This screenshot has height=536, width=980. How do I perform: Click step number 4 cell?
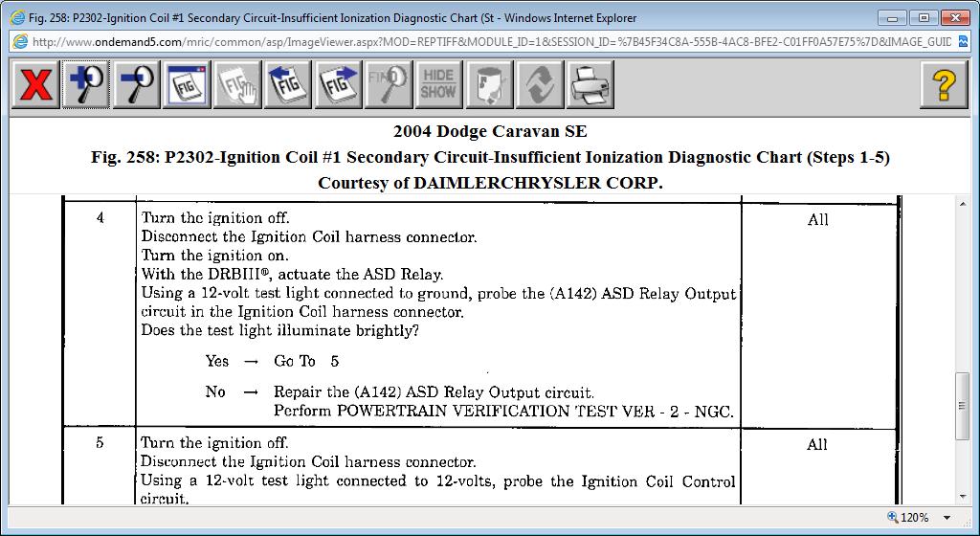(x=100, y=218)
